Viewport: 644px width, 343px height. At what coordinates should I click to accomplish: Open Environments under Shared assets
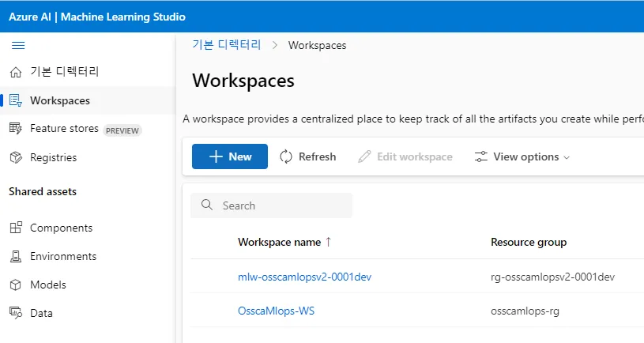coord(63,256)
